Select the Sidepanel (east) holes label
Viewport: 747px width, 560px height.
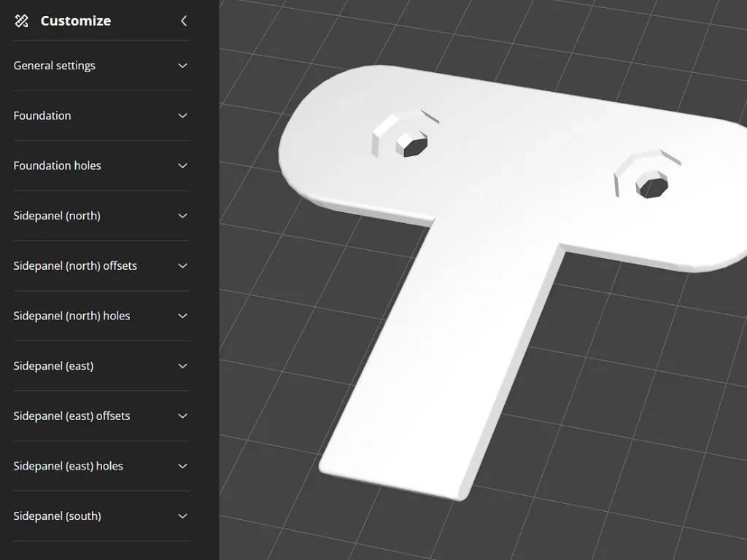tap(68, 466)
